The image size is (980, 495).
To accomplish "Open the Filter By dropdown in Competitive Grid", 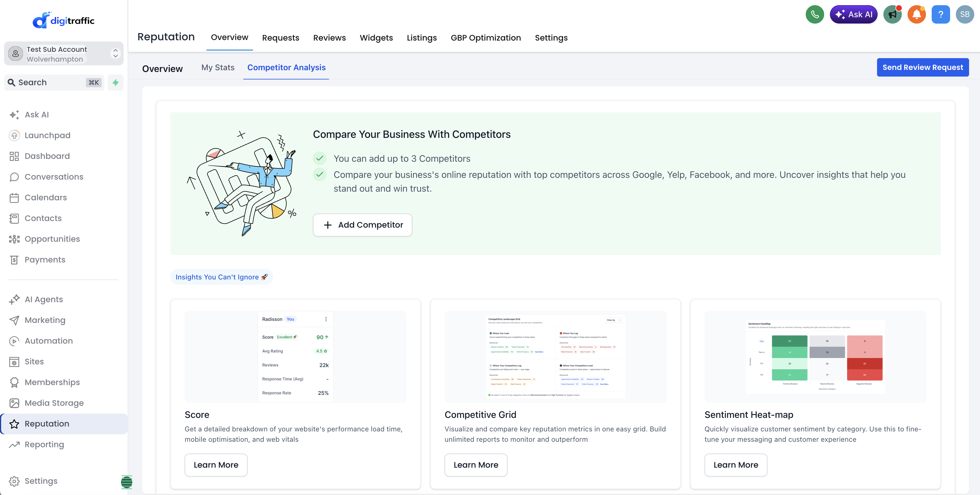I will click(614, 320).
